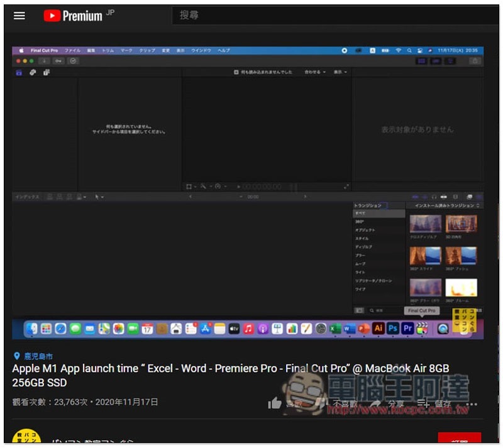503x448 pixels.
Task: Open Illustrator from the Dock
Action: pos(379,329)
